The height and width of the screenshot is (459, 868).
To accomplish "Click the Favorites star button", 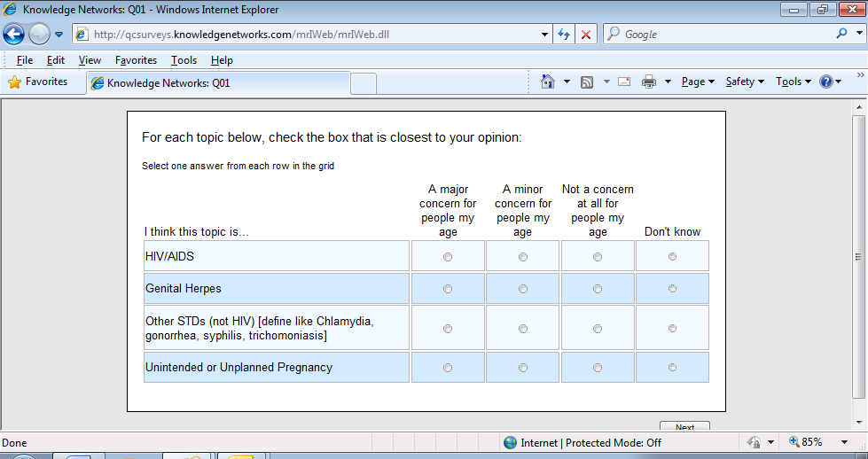I will (x=37, y=82).
